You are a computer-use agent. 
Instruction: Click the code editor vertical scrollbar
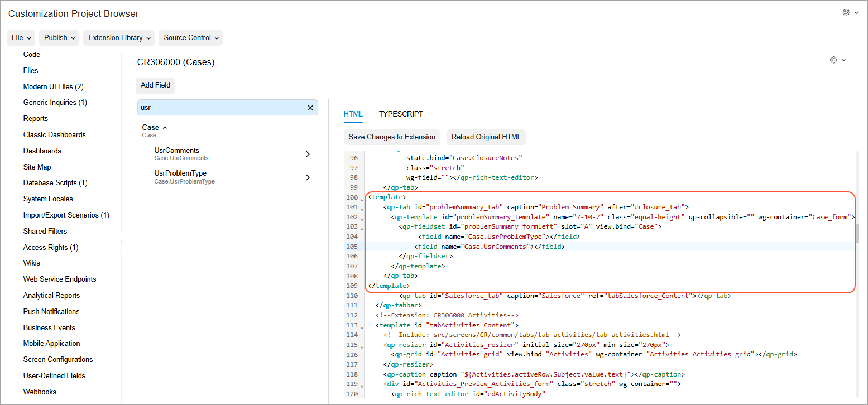pyautogui.click(x=856, y=233)
